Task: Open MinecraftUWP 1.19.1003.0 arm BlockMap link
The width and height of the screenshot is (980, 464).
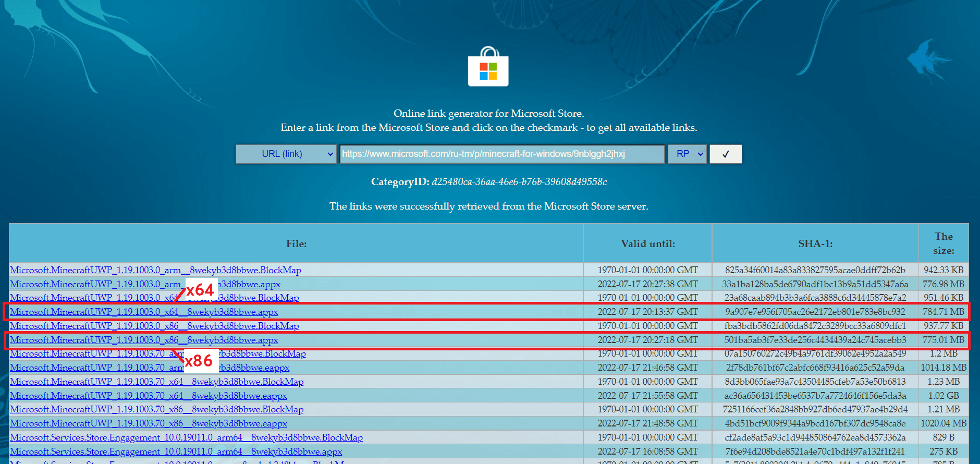Action: (x=155, y=270)
